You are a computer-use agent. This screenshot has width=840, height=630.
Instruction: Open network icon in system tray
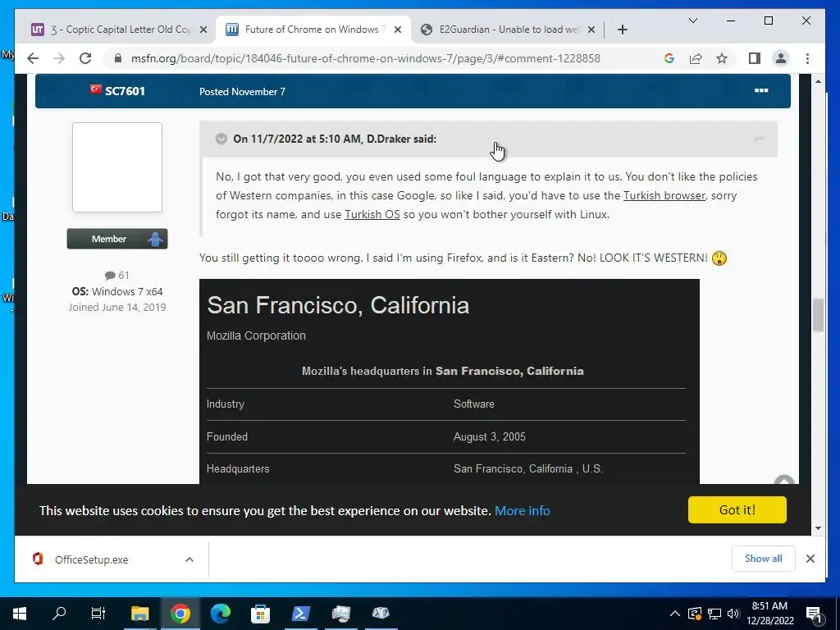714,614
